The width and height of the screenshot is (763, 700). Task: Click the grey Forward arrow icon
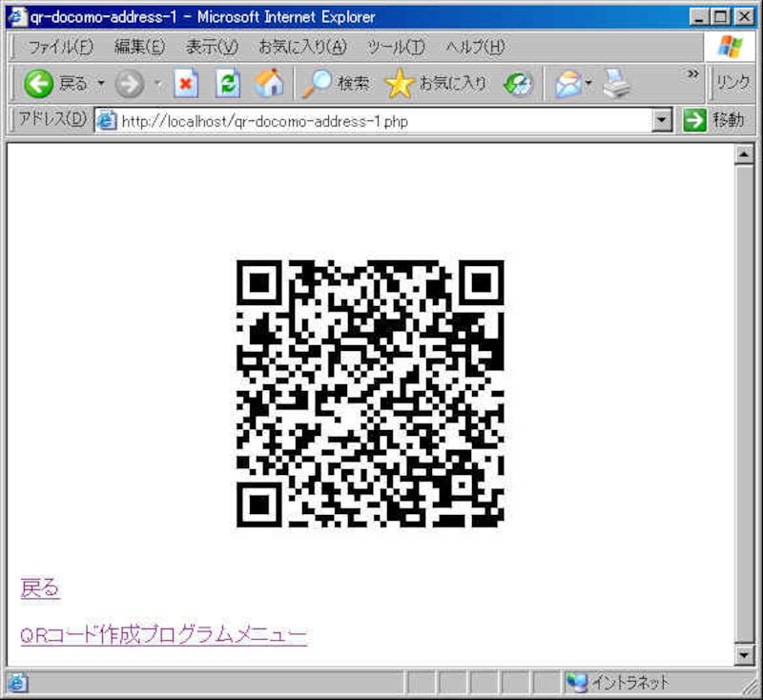pyautogui.click(x=130, y=84)
